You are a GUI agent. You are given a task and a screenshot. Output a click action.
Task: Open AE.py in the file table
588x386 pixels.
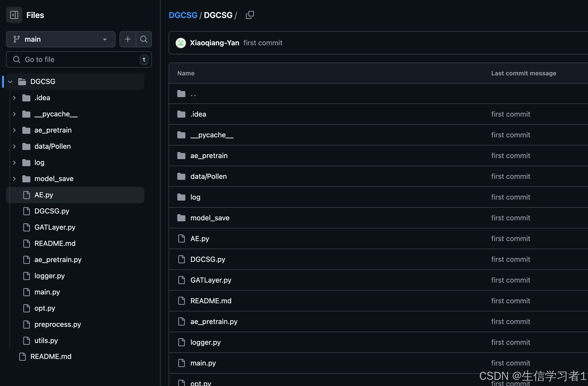[x=200, y=239]
